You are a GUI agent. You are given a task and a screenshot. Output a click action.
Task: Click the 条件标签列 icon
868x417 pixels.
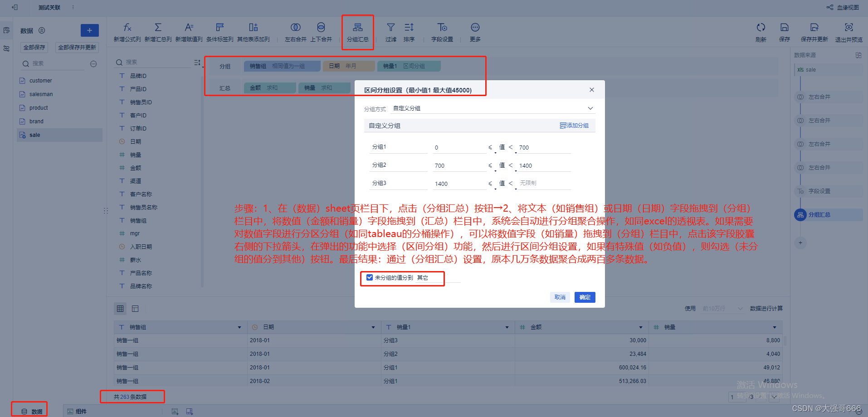[x=220, y=28]
